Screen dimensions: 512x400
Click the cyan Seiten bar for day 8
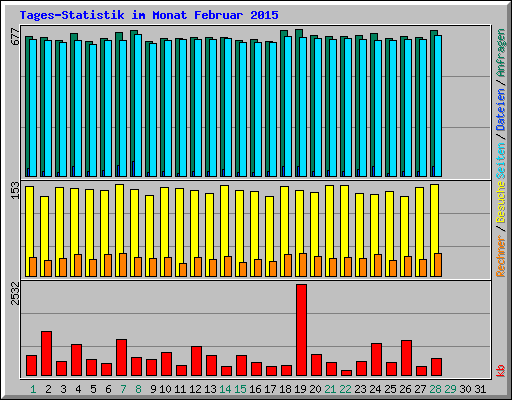point(138,105)
